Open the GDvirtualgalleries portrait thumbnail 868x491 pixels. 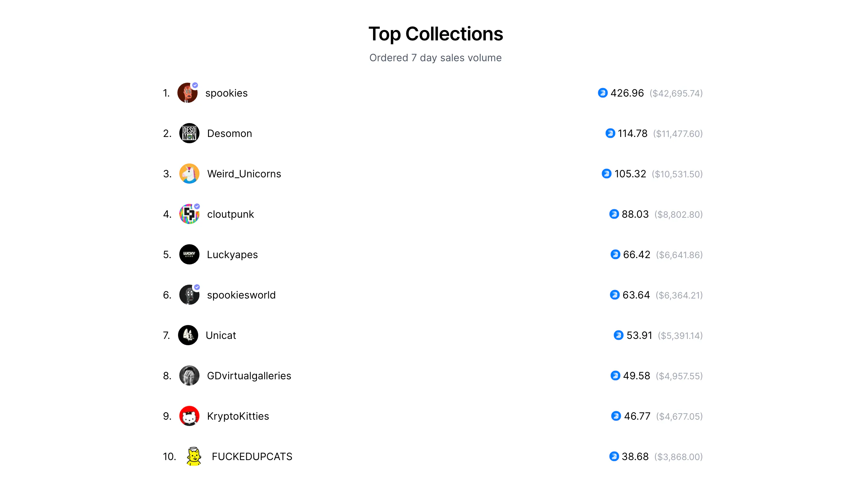[x=189, y=375]
